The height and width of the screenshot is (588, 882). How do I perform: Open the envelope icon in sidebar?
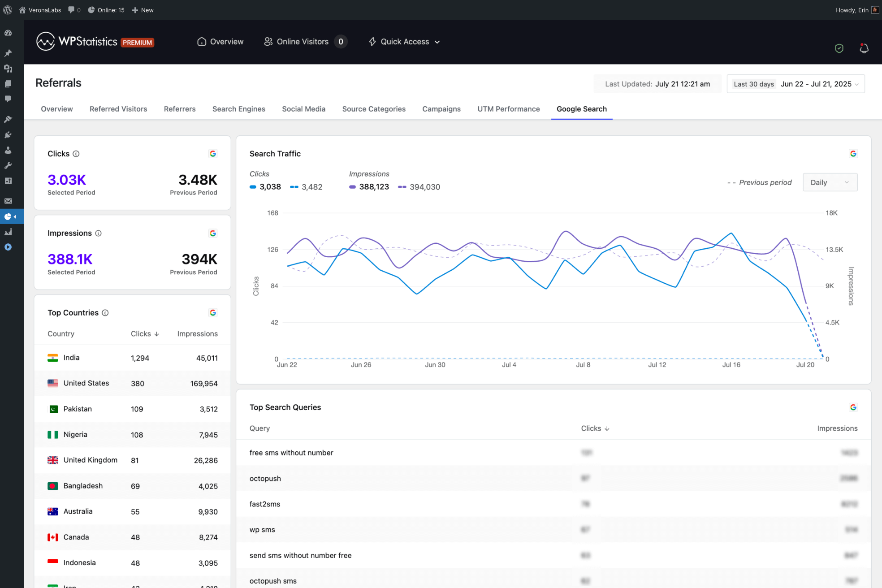pos(8,201)
